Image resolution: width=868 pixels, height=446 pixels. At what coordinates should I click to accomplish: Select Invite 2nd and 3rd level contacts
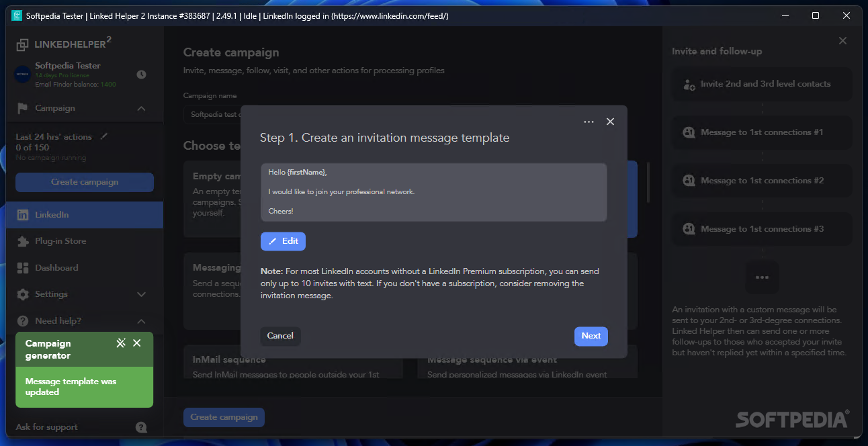[762, 84]
